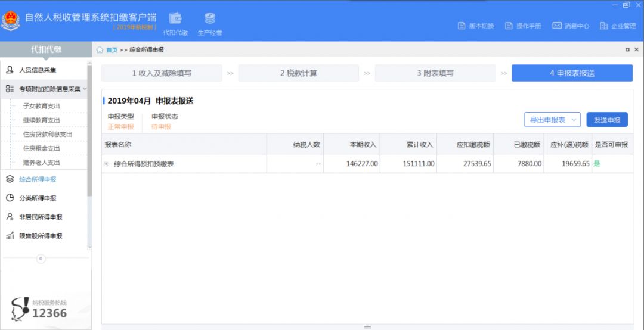Go to step 1 收入及减除填写
Screen dimensions: 644x330
pos(162,73)
